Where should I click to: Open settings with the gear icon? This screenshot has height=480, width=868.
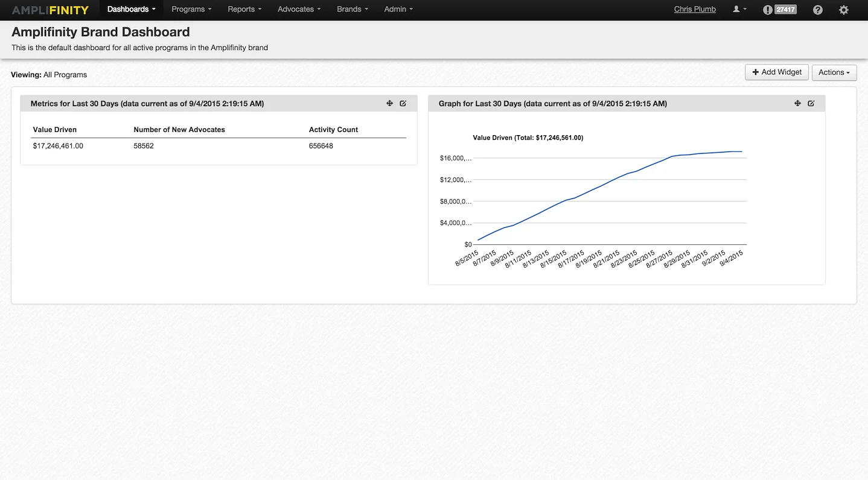(x=843, y=10)
